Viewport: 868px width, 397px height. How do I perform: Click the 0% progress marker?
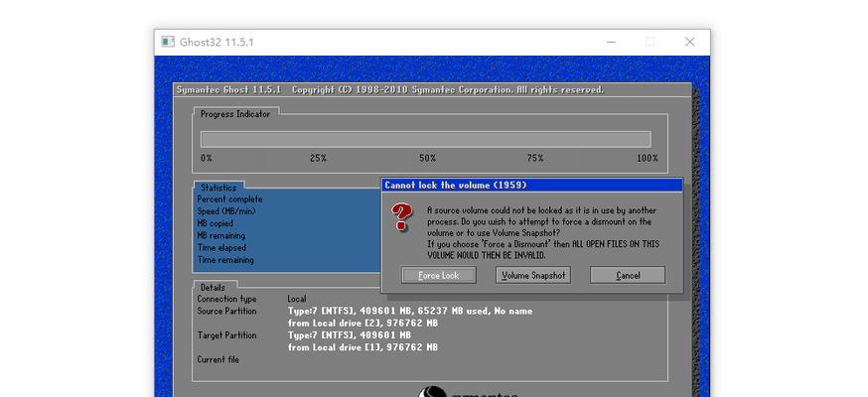(x=207, y=158)
